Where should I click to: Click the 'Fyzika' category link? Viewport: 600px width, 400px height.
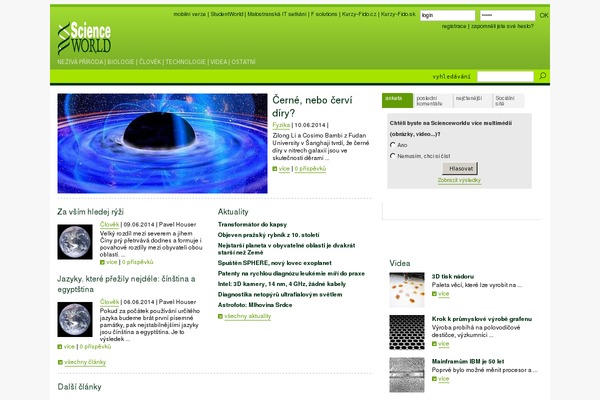click(281, 125)
